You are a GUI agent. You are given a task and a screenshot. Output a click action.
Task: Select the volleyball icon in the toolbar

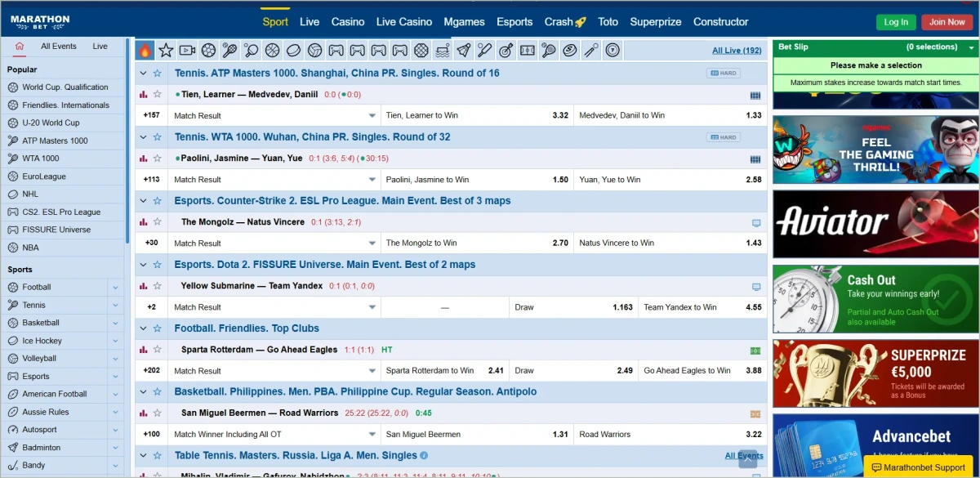coord(313,50)
